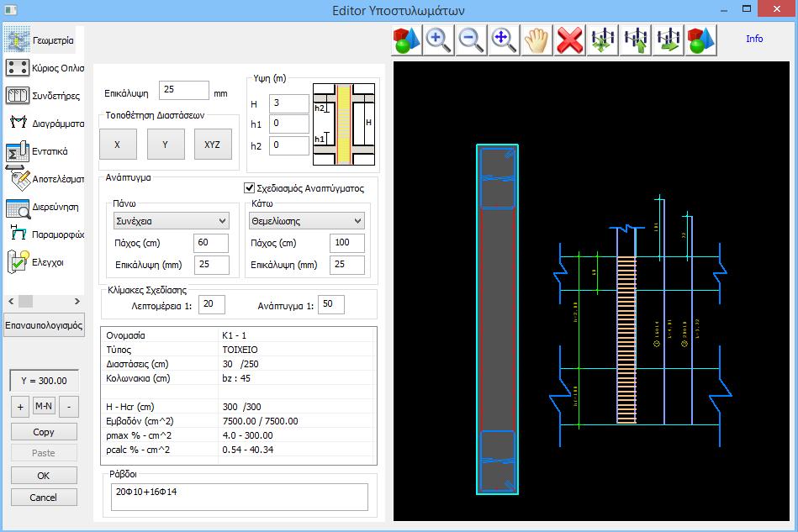
Task: Open the Συνδετήρες section
Action: [x=43, y=96]
